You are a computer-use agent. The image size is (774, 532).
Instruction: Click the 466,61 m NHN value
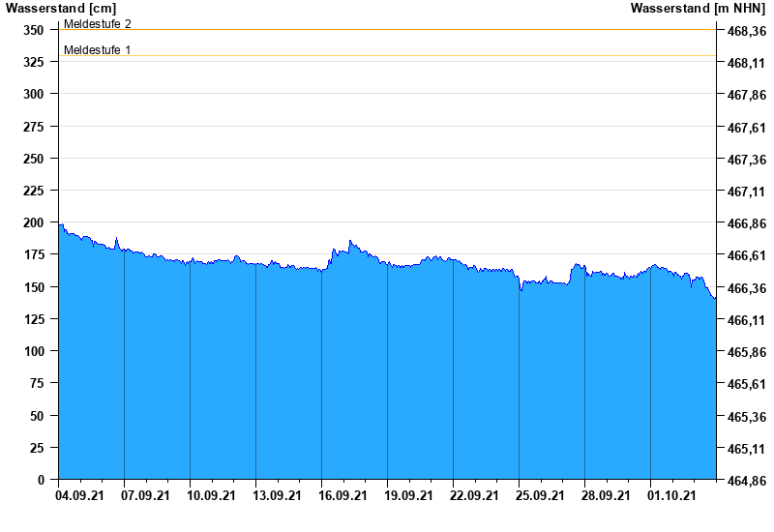tap(747, 255)
